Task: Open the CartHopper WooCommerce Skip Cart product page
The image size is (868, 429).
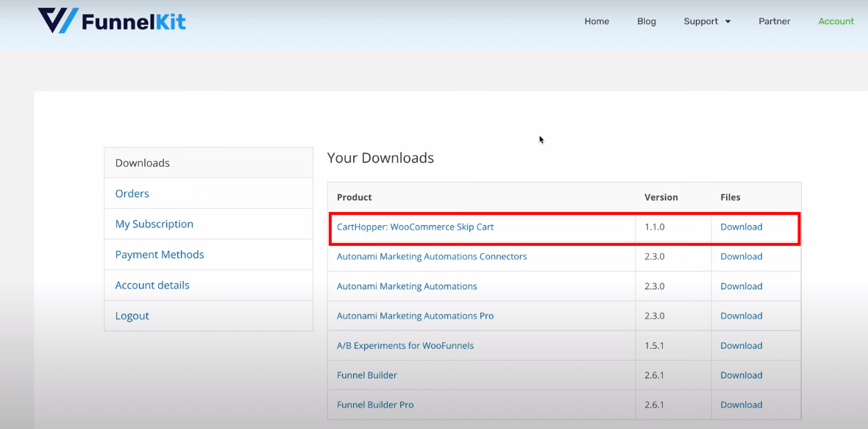Action: [417, 227]
